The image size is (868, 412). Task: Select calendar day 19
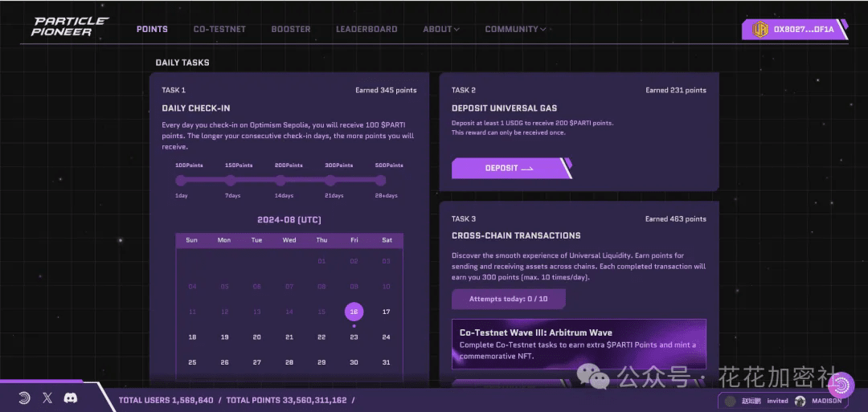(x=225, y=337)
